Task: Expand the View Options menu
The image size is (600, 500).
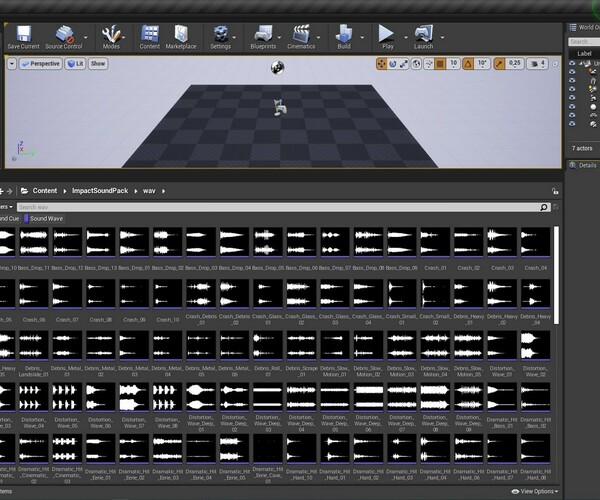Action: pos(535,491)
